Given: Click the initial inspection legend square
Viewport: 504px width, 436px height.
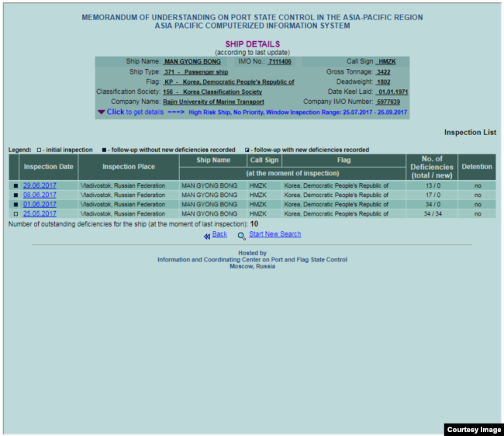Looking at the screenshot, I should click(37, 150).
